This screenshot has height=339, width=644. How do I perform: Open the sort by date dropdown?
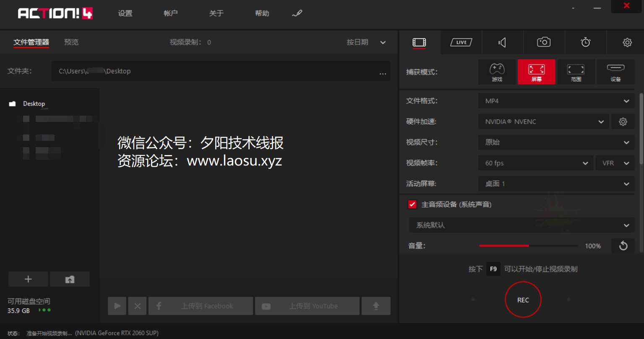click(366, 42)
